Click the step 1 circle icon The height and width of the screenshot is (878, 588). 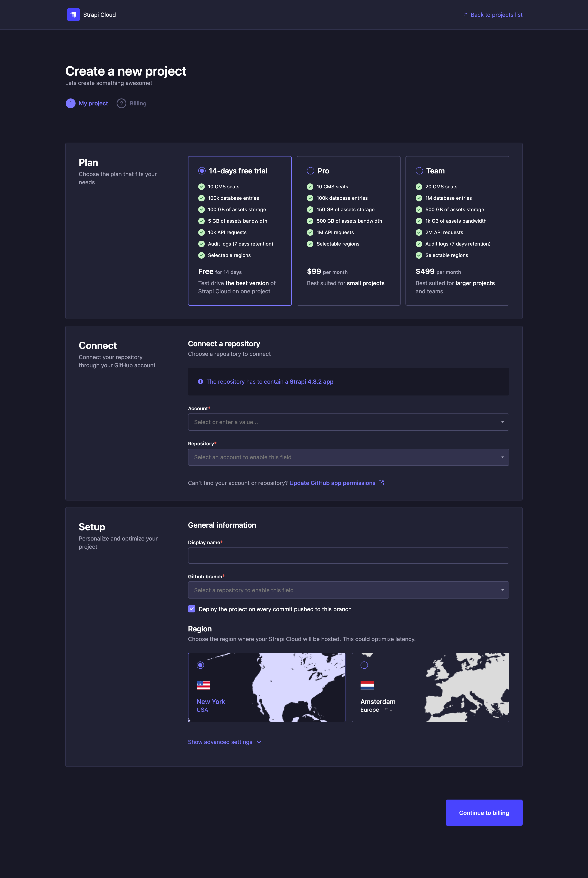click(70, 103)
